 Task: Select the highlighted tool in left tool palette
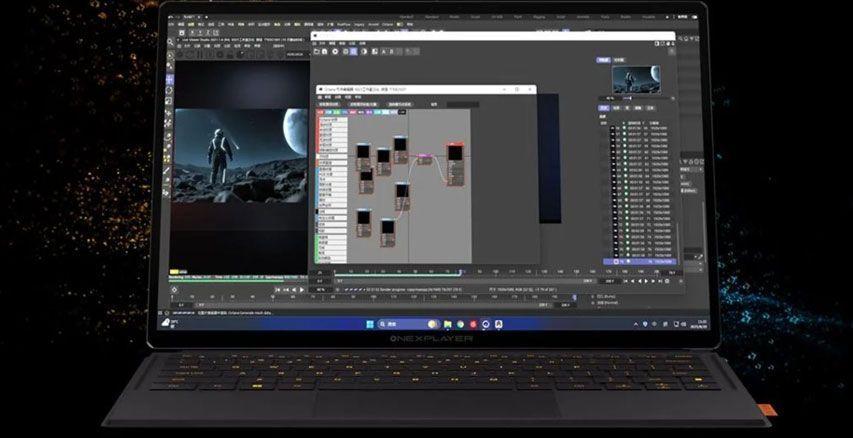[169, 79]
